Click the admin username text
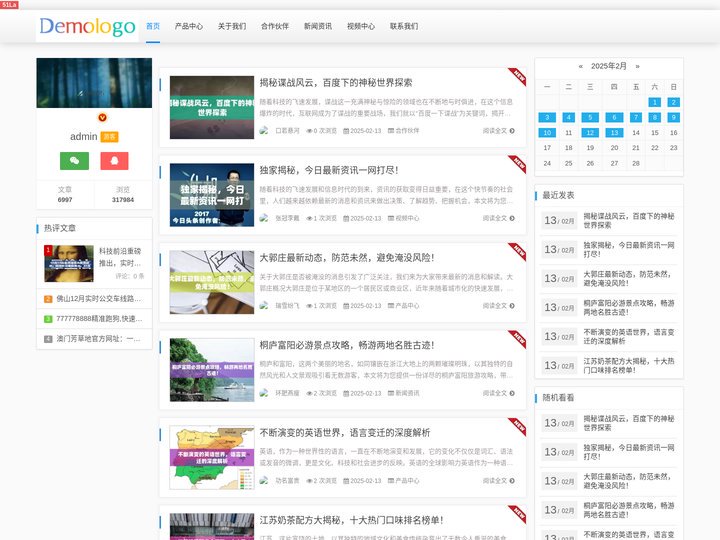The height and width of the screenshot is (540, 720). [x=84, y=137]
